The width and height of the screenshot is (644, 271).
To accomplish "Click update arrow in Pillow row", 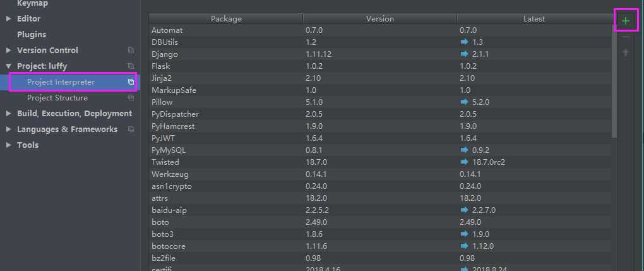I will coord(465,102).
